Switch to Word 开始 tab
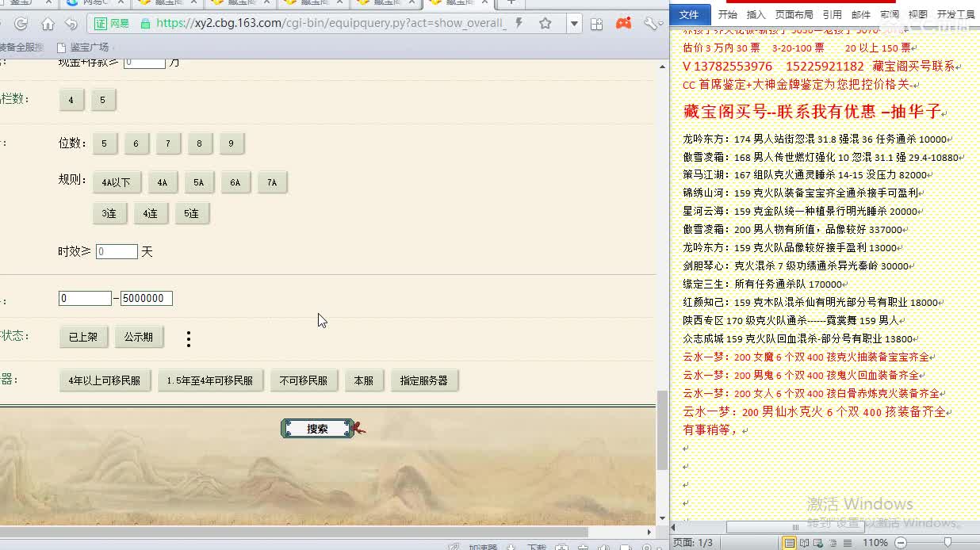Image resolution: width=980 pixels, height=550 pixels. point(727,14)
